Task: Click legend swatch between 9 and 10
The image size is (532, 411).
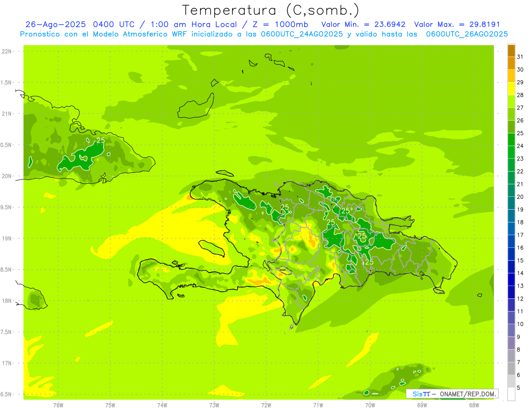Action: click(x=511, y=330)
